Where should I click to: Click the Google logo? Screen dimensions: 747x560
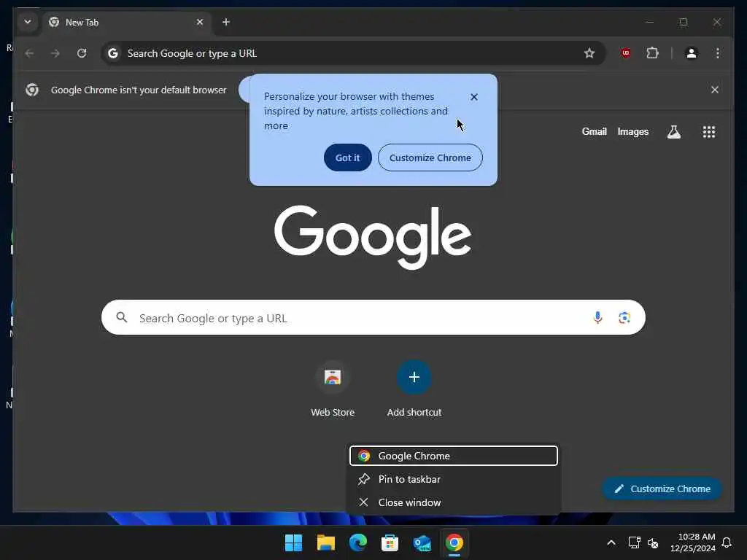point(373,237)
